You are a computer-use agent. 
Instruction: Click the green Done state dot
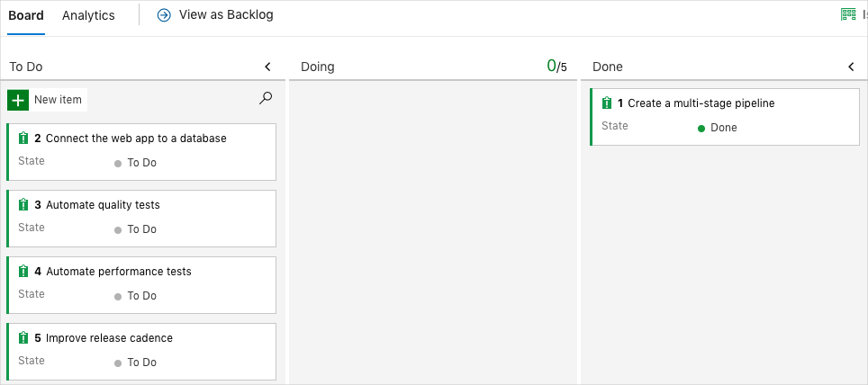tap(701, 129)
